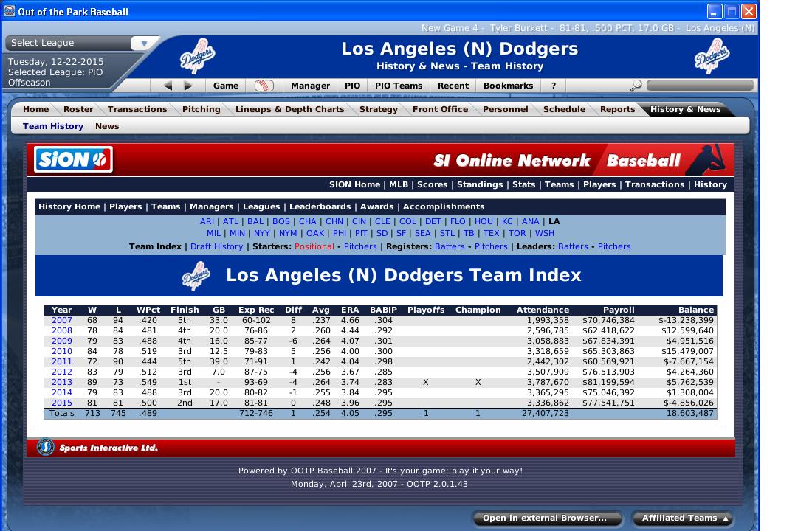Click the ? help menu
Screen dimensions: 812x531
pyautogui.click(x=554, y=86)
